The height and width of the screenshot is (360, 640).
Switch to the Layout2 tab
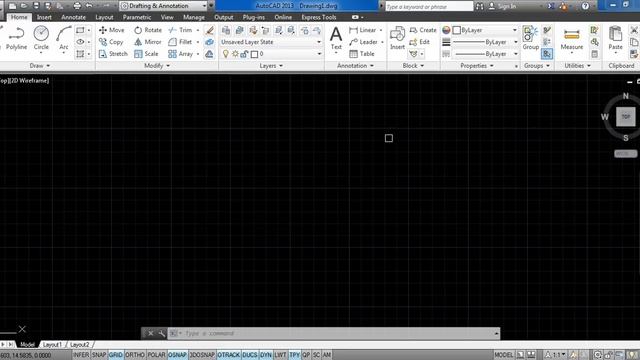click(x=80, y=344)
